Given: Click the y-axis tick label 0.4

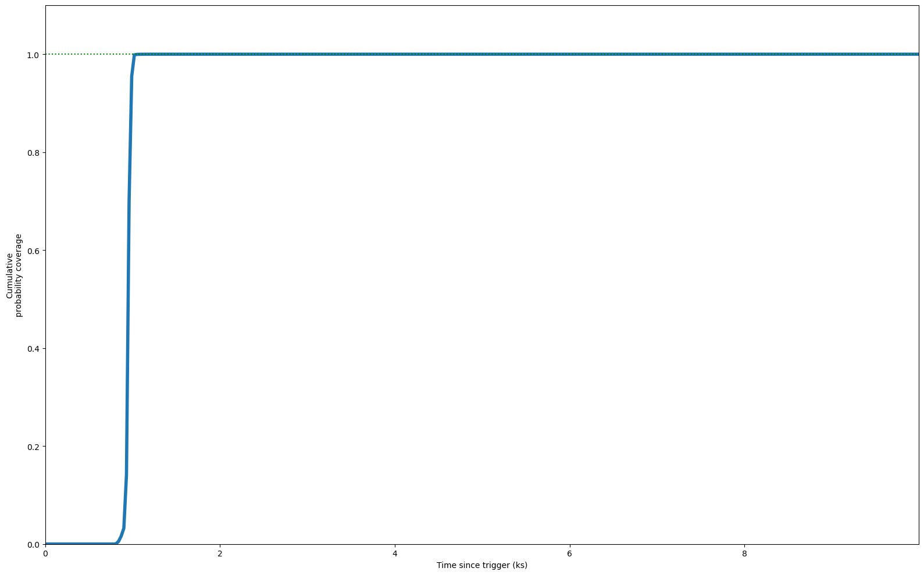Looking at the screenshot, I should coord(34,348).
